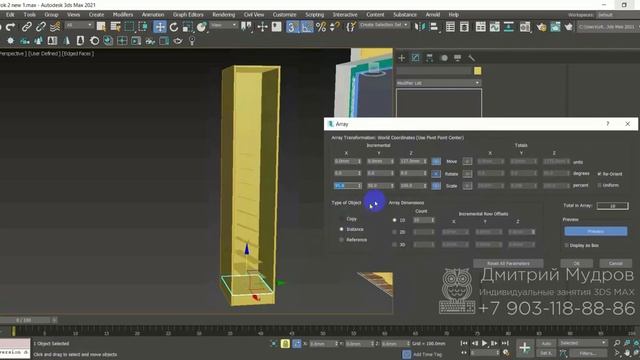
Task: Click the incremental Scale X field
Action: (347, 186)
